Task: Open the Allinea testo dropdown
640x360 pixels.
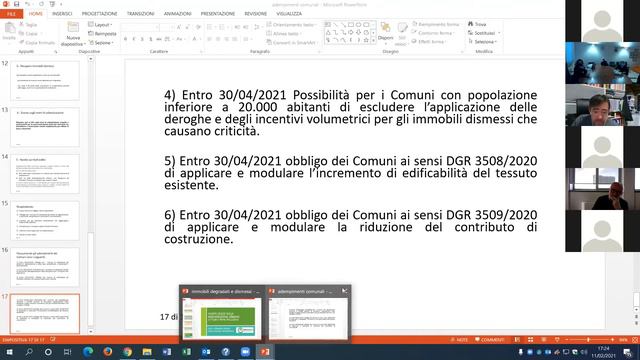Action: [284, 33]
